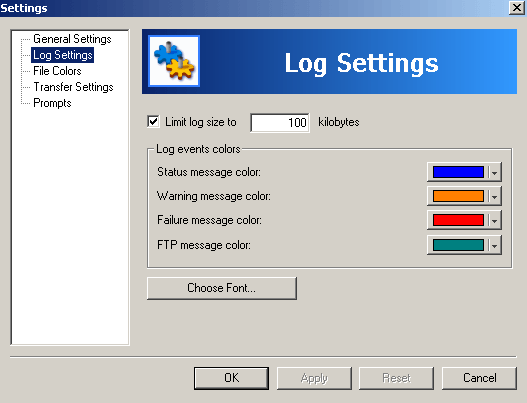Open the Status message color dropdown arrow
Viewport: 527px width, 403px height.
point(494,172)
